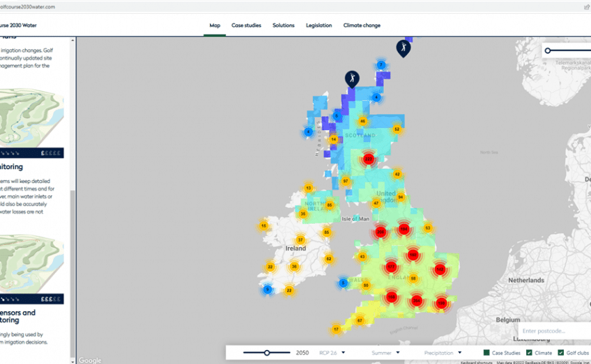Uncheck the Climate layer checkbox

[529, 353]
